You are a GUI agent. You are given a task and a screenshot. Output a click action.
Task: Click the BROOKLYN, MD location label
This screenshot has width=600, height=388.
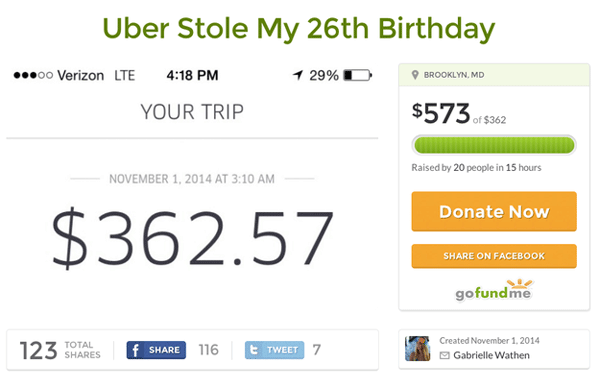454,75
